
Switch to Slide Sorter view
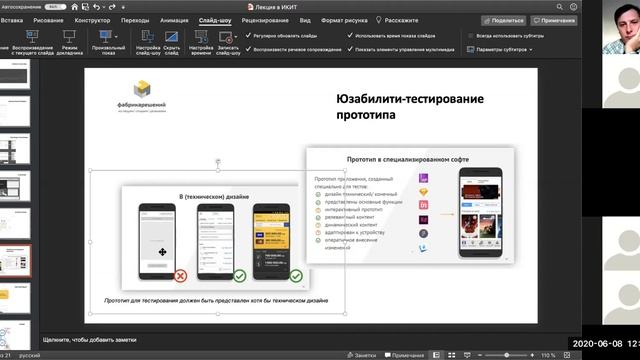(451, 355)
